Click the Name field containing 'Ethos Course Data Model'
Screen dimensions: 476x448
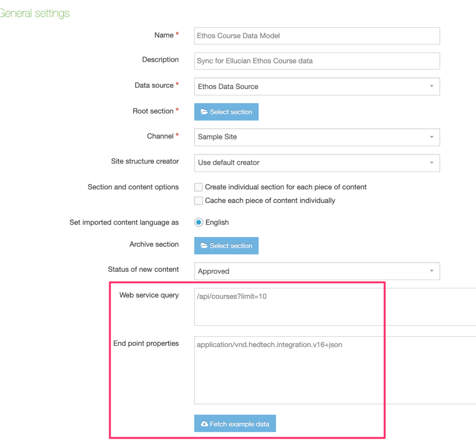click(316, 36)
